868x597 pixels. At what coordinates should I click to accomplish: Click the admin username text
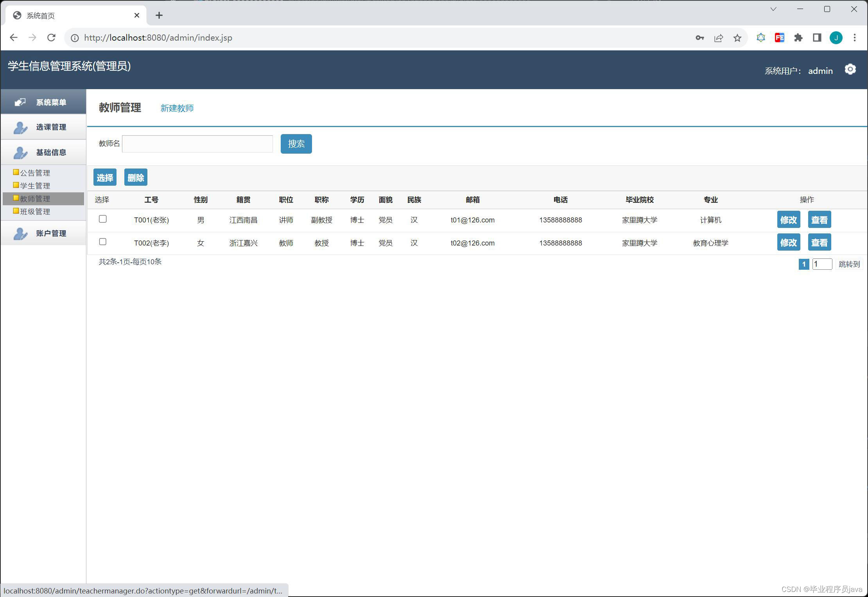[820, 71]
